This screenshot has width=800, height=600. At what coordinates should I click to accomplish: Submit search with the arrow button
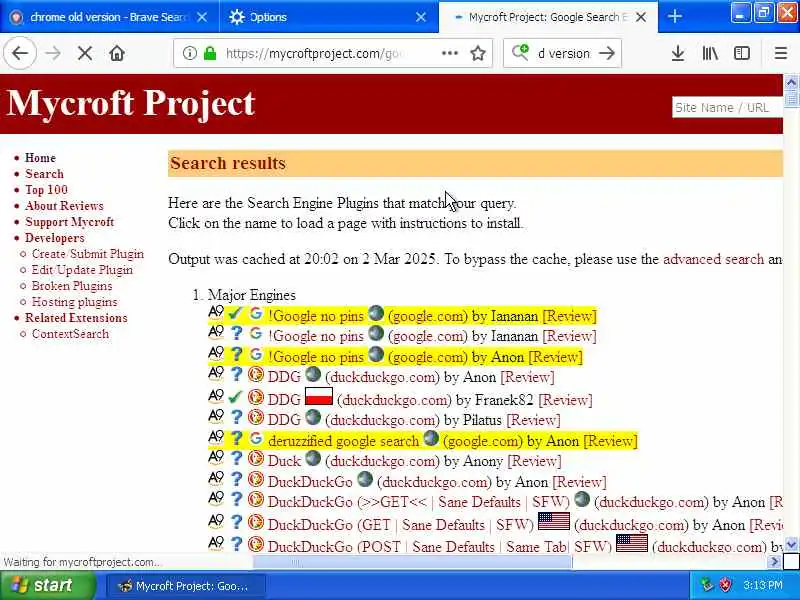coord(607,53)
